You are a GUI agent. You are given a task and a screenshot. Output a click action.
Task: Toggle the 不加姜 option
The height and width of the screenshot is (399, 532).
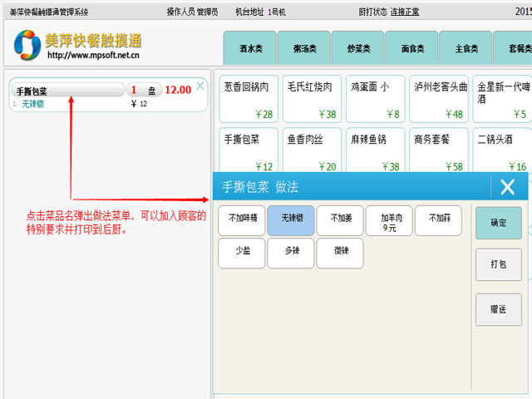pyautogui.click(x=340, y=219)
